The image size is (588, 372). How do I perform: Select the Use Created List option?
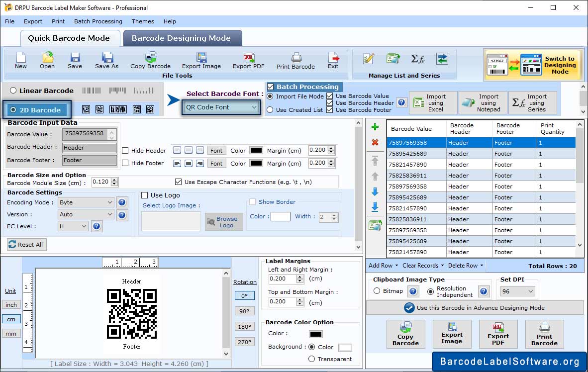(x=270, y=110)
